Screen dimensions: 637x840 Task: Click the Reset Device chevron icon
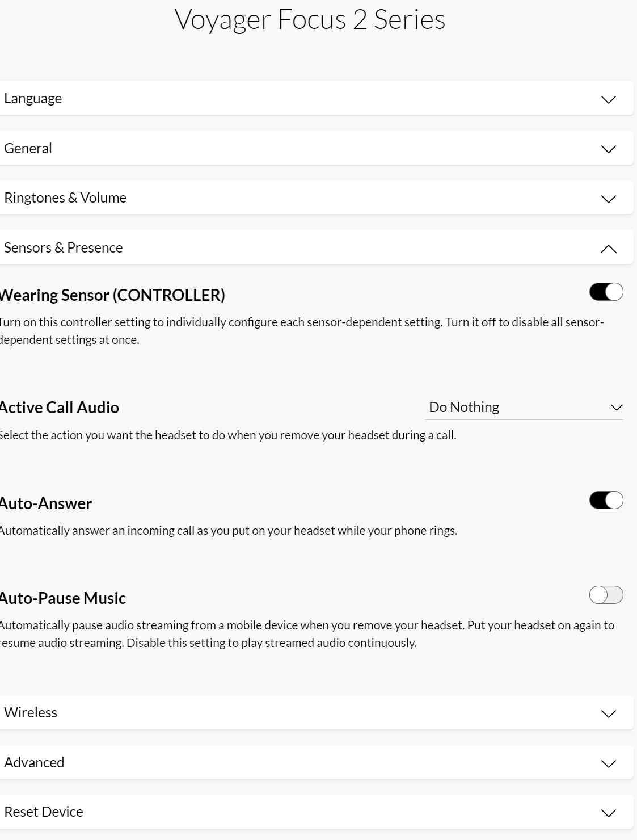tap(608, 813)
